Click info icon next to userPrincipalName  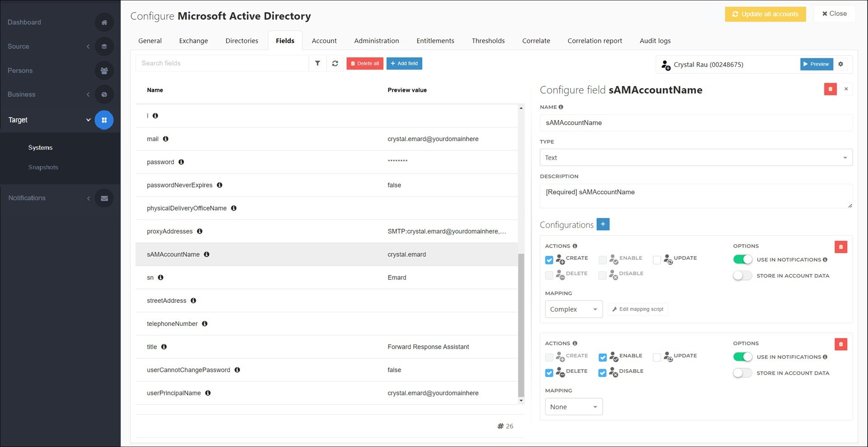[208, 393]
